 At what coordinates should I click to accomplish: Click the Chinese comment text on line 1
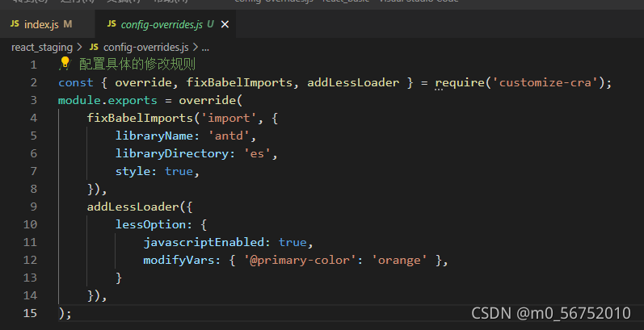coord(137,65)
